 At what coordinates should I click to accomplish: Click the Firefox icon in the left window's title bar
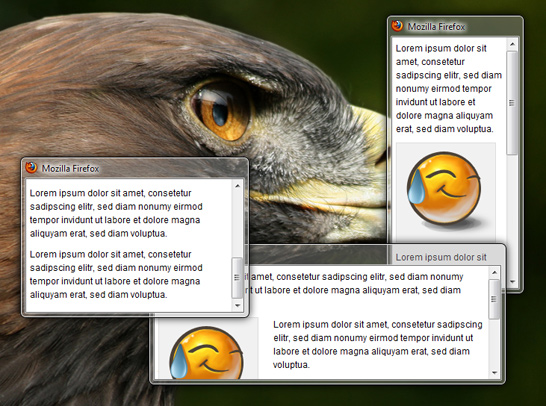pos(31,168)
